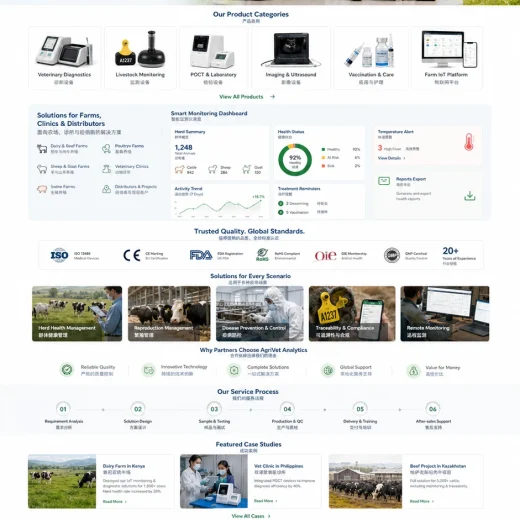This screenshot has width=520, height=520.
Task: Select the Poultry Farms chicken icon
Action: 106,149
